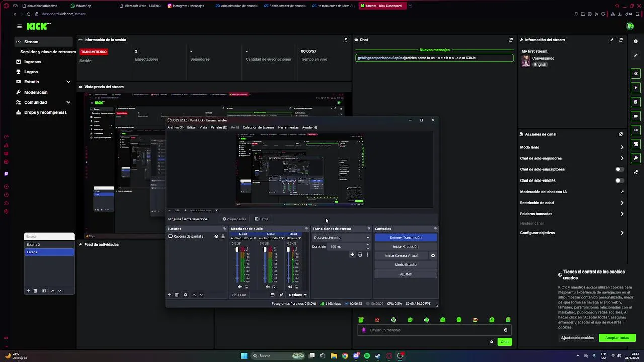Open Steam from the taskbar

tap(378, 356)
